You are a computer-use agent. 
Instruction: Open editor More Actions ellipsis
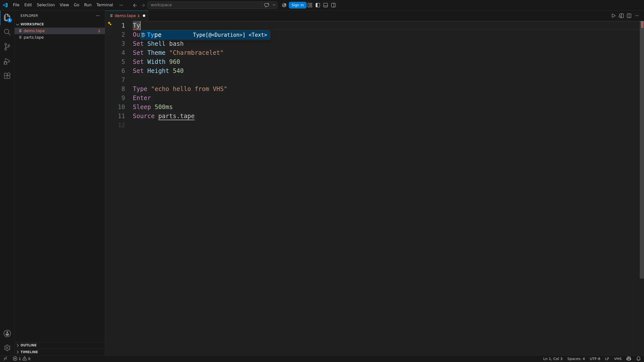[x=637, y=16]
